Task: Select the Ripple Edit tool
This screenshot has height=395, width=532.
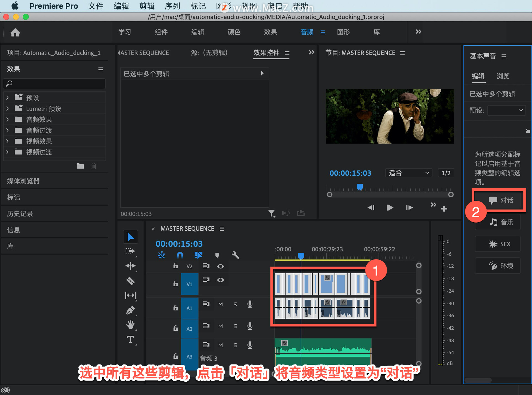Action: point(130,266)
